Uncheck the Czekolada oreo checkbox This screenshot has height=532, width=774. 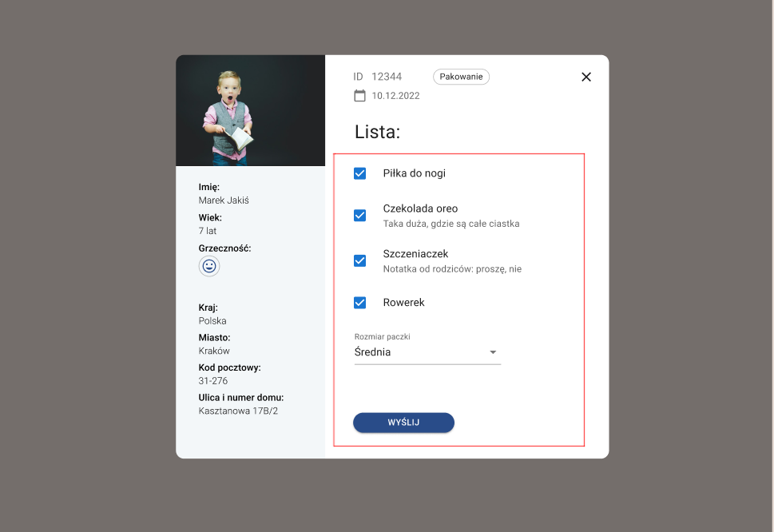point(360,216)
